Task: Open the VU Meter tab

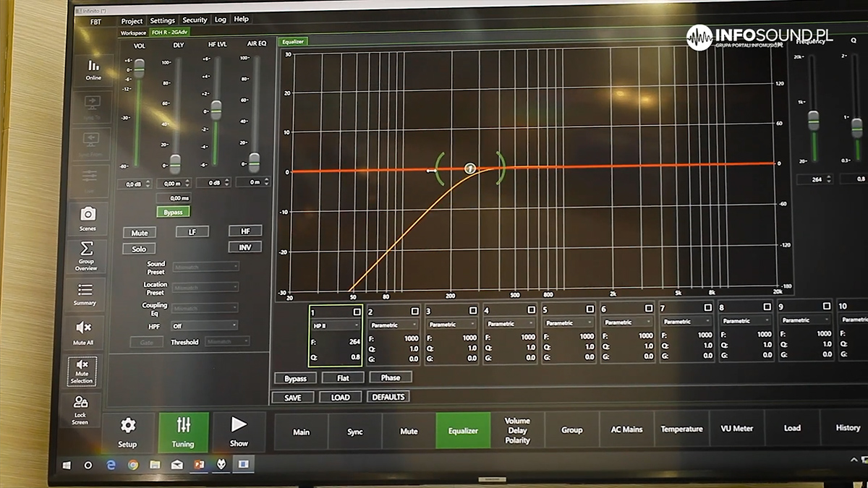Action: coord(736,428)
